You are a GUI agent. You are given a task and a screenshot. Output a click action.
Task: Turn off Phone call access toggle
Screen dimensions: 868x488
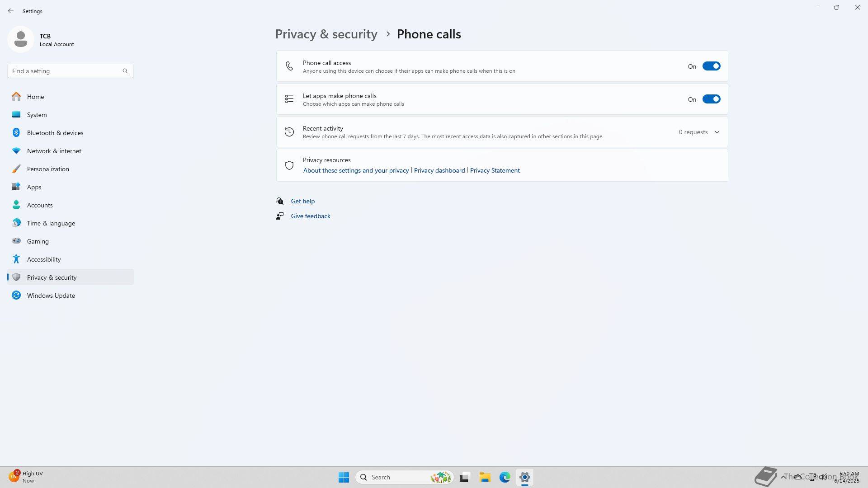[711, 66]
